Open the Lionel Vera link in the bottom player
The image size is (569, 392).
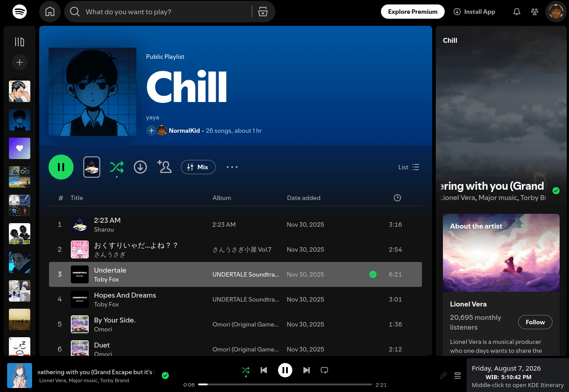pyautogui.click(x=53, y=380)
